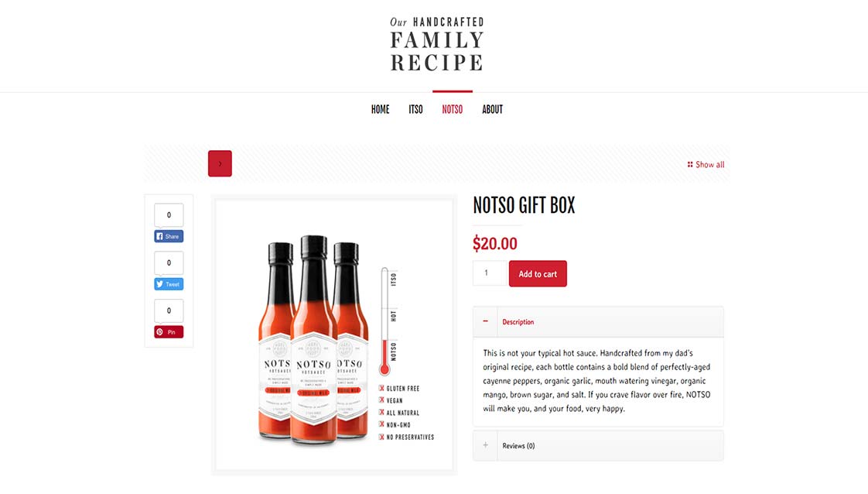This screenshot has width=868, height=494.
Task: Click the Twitter Tweet button
Action: [169, 284]
